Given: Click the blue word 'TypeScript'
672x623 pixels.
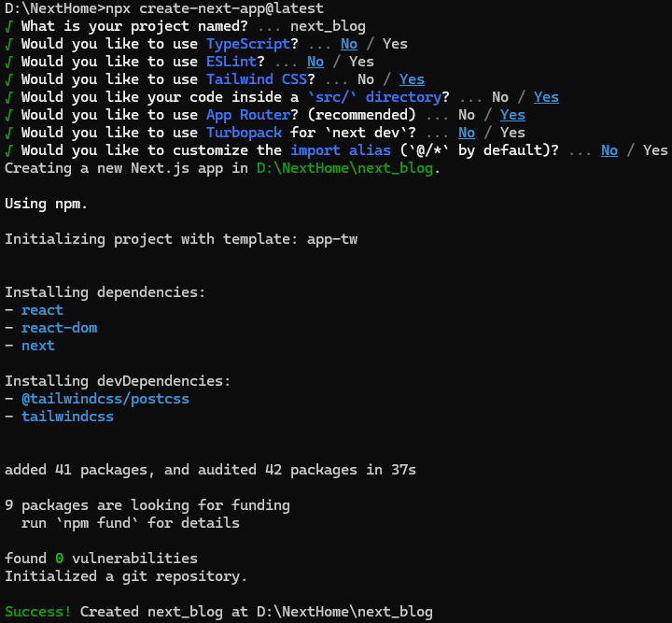Looking at the screenshot, I should point(247,44).
